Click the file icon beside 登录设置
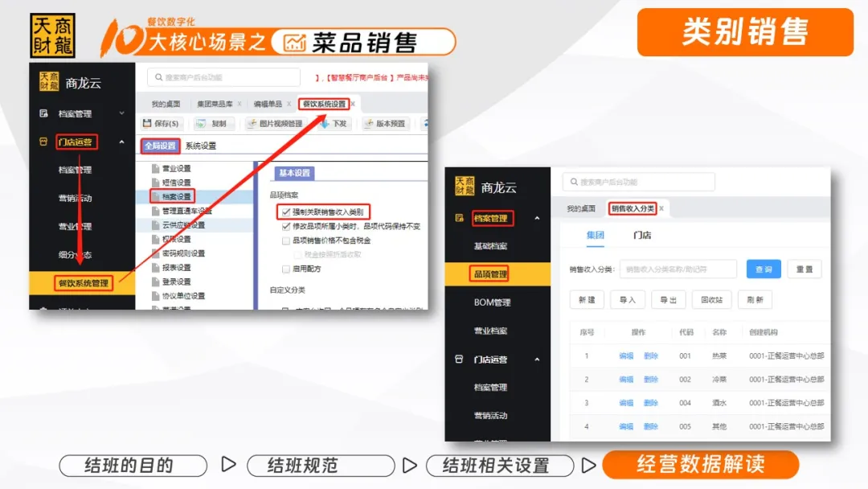 click(x=156, y=281)
